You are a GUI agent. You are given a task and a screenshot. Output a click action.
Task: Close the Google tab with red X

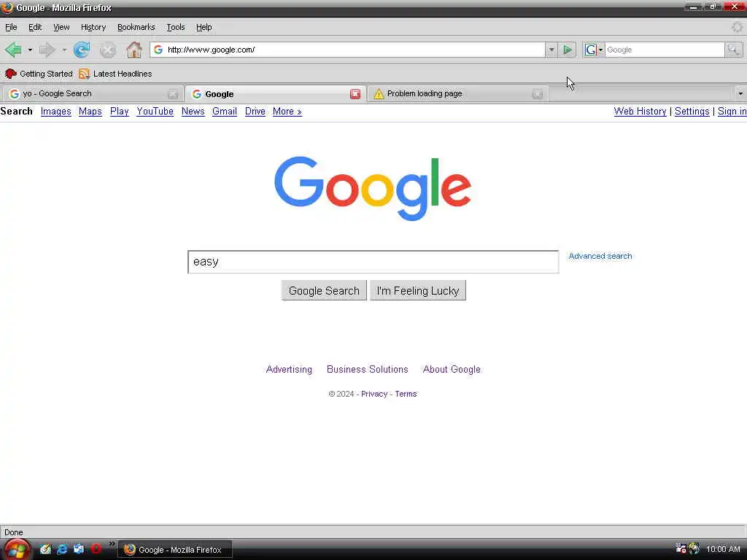[355, 94]
